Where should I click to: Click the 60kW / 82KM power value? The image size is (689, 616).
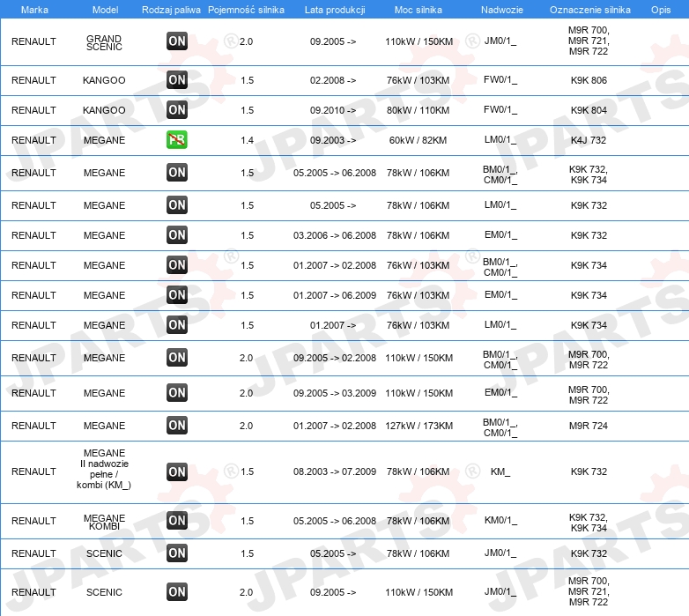418,140
